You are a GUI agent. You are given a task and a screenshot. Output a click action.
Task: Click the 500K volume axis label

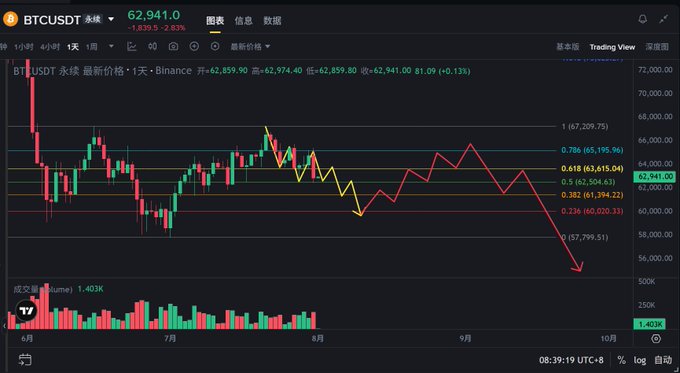(x=647, y=282)
